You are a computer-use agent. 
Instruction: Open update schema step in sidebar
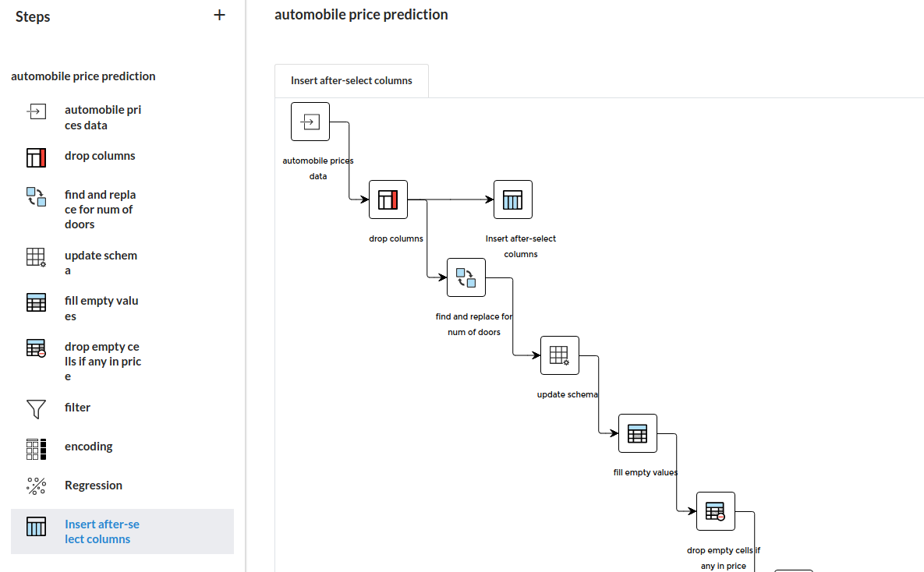click(101, 263)
